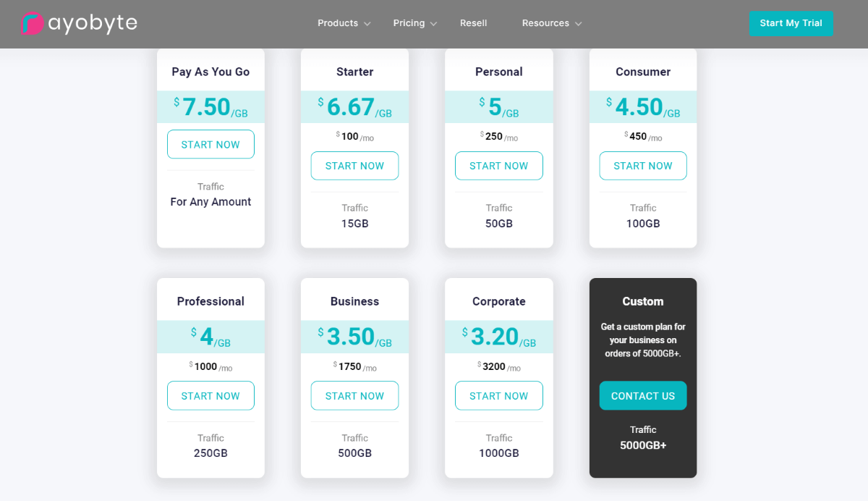Image resolution: width=868 pixels, height=501 pixels.
Task: Open the Products menu label
Action: pyautogui.click(x=338, y=23)
